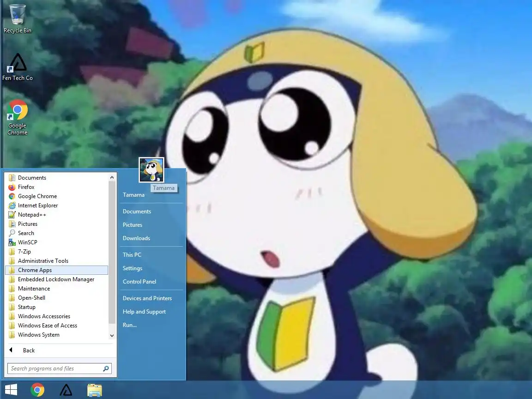This screenshot has width=532, height=399.
Task: Focus the Search programs and files field
Action: pyautogui.click(x=60, y=369)
